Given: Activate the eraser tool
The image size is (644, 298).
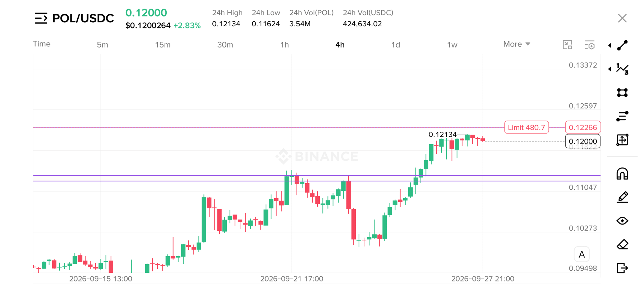Looking at the screenshot, I should click(622, 244).
